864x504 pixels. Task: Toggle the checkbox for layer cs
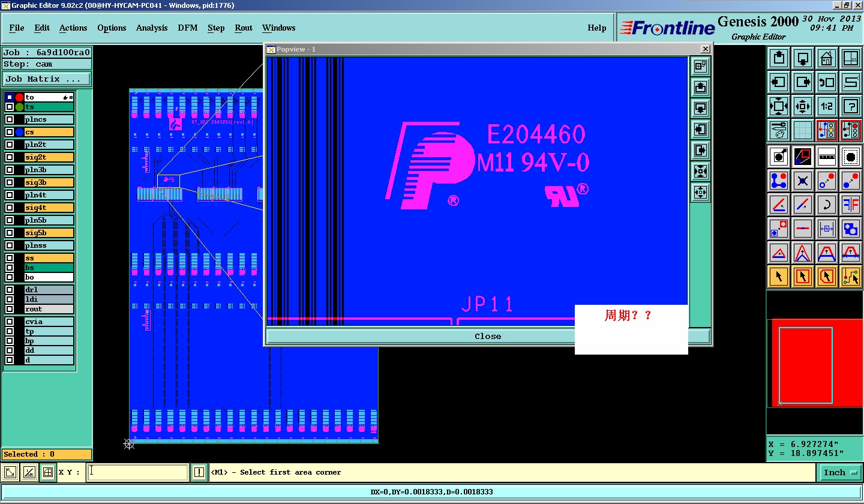tap(10, 132)
